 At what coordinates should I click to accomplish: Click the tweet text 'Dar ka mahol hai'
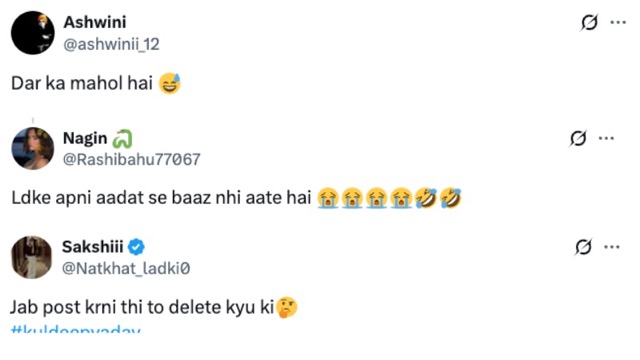82,83
